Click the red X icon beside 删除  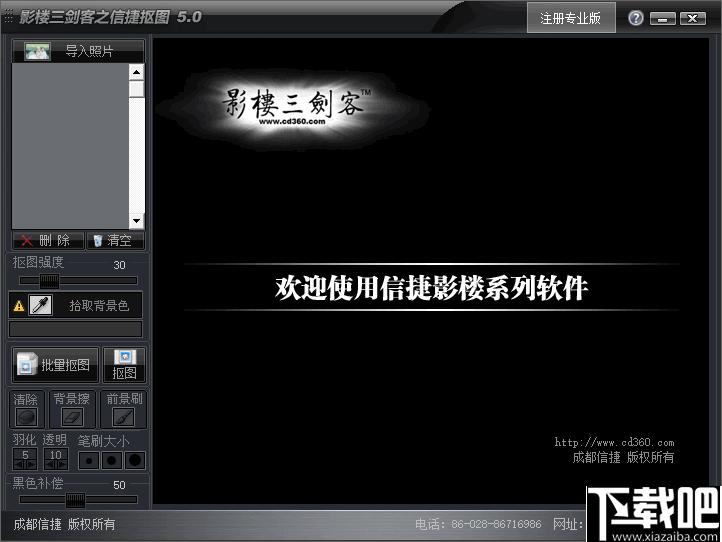(27, 240)
